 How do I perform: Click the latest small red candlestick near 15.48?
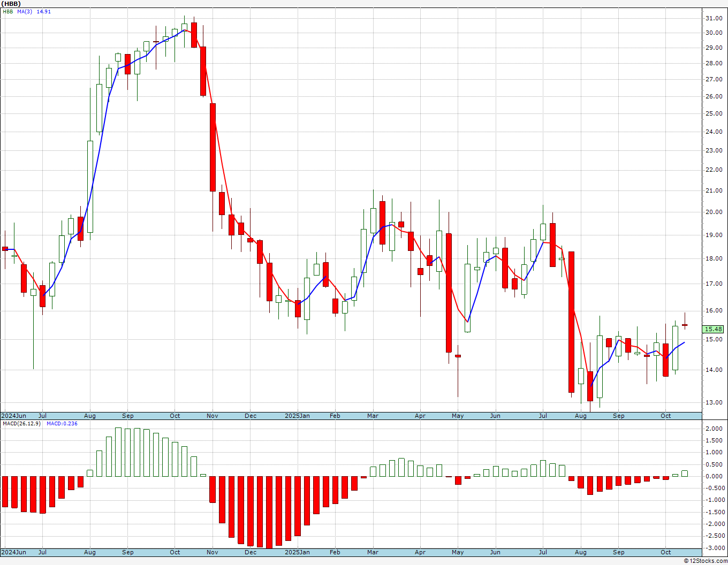[685, 325]
